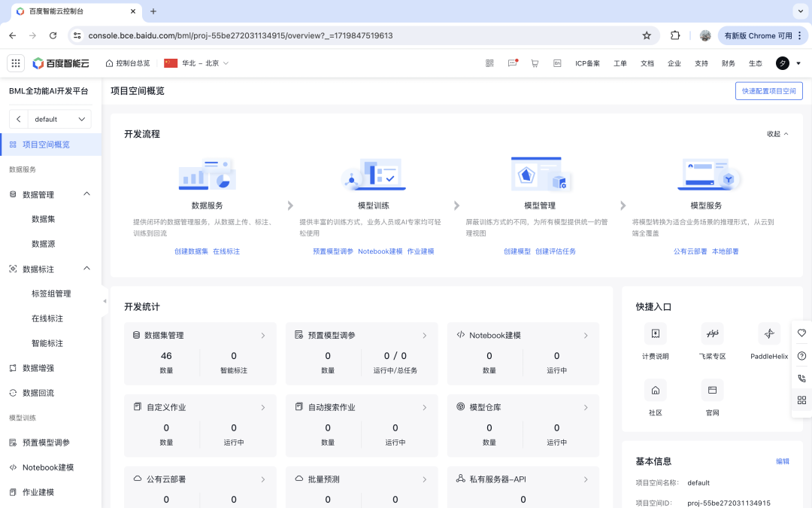Open the 飞桨专区 quick entry icon

711,333
